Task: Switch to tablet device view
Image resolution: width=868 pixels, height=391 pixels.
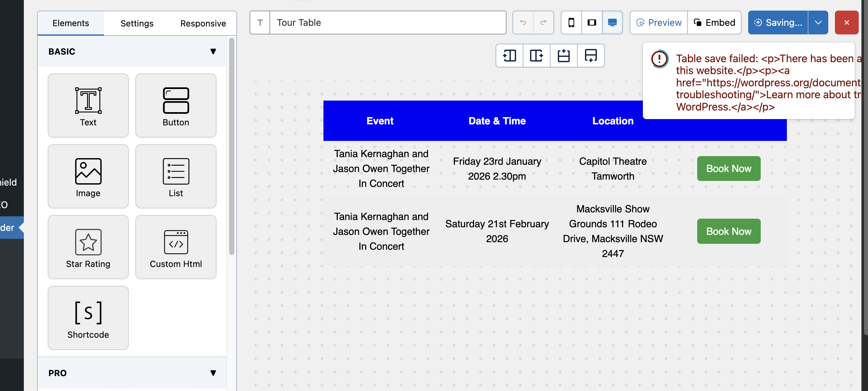Action: (x=592, y=22)
